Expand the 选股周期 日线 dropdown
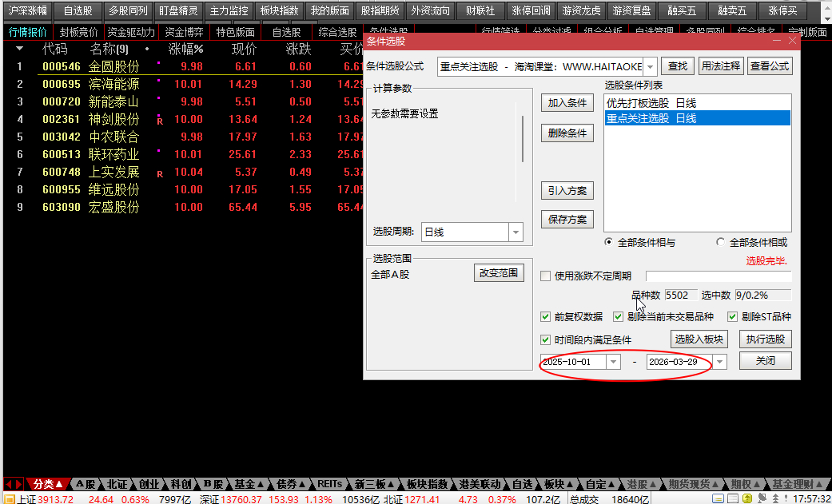 [516, 232]
